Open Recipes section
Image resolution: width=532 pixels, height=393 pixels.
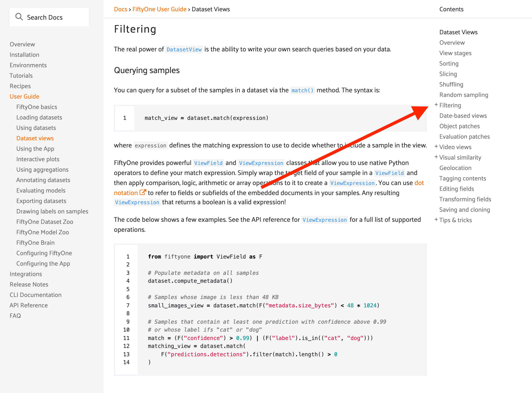tap(20, 86)
